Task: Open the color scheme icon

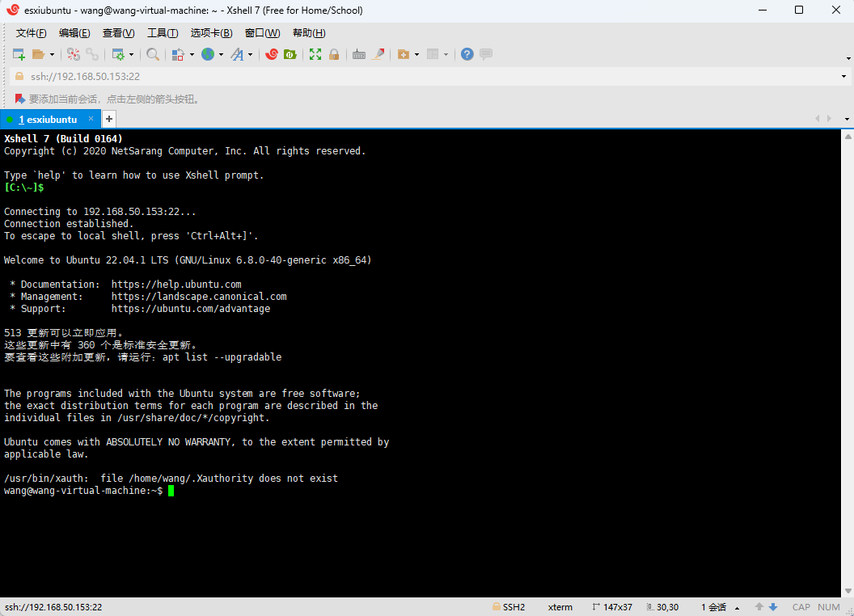Action: coord(178,54)
